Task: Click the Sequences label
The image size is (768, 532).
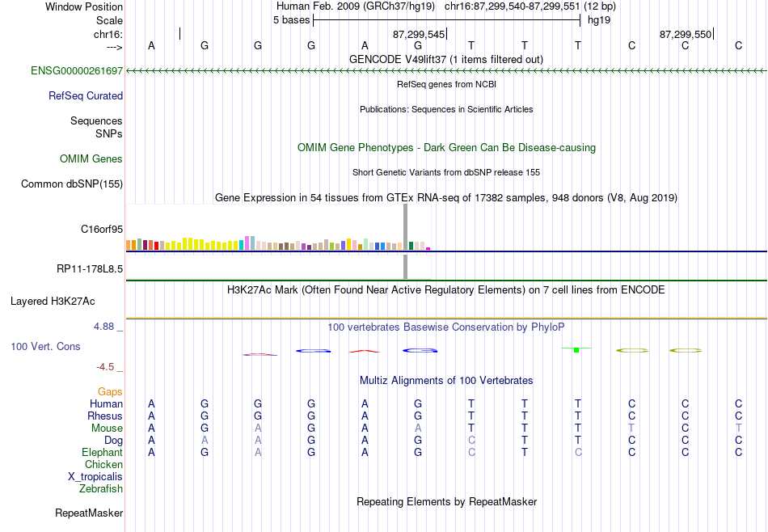Action: [x=96, y=121]
